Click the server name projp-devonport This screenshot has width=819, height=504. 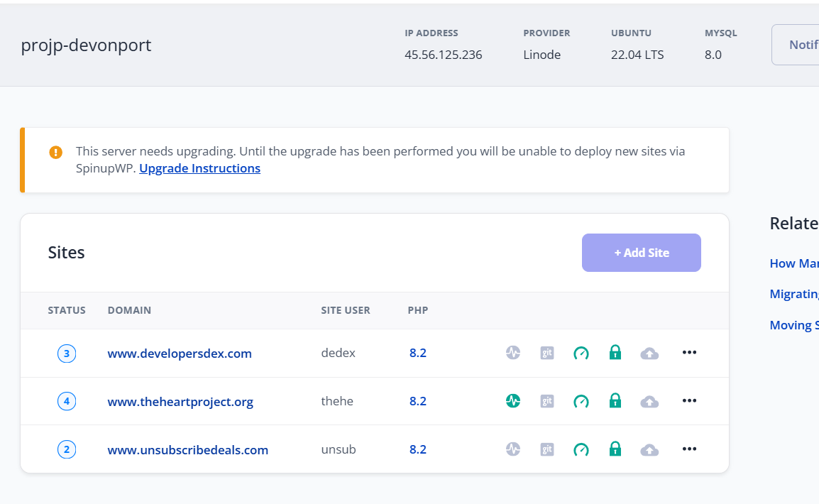click(86, 45)
